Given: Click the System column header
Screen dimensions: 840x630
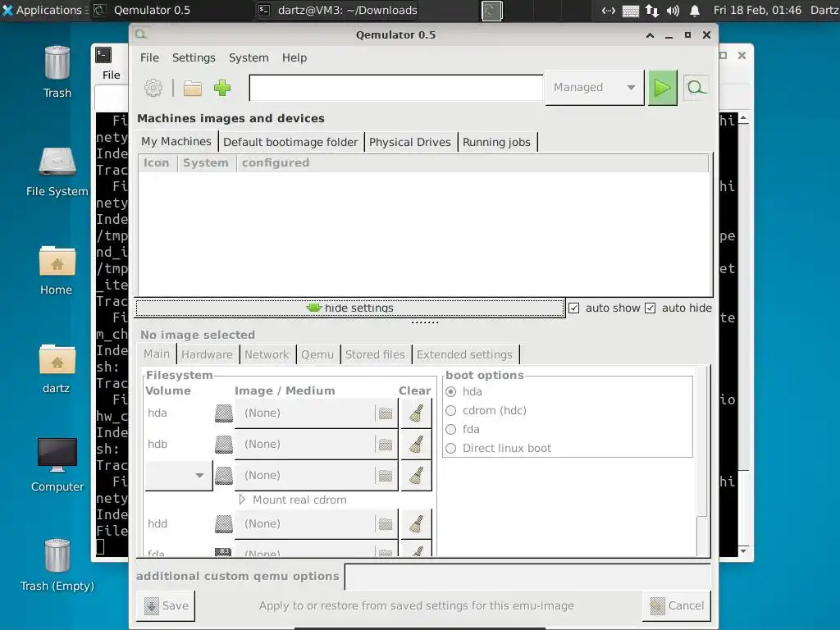Looking at the screenshot, I should pyautogui.click(x=206, y=163).
